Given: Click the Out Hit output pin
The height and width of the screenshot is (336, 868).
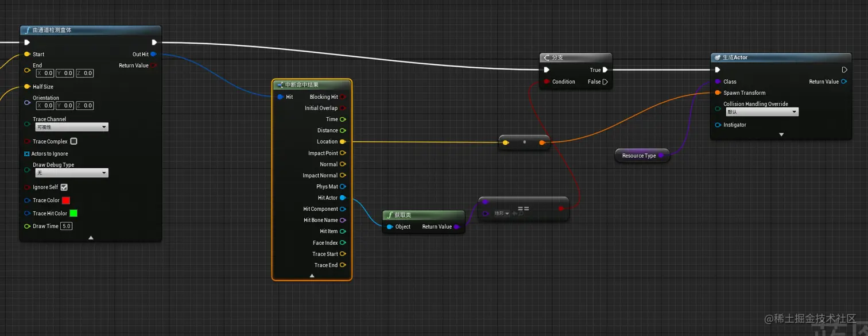Looking at the screenshot, I should pyautogui.click(x=153, y=55).
